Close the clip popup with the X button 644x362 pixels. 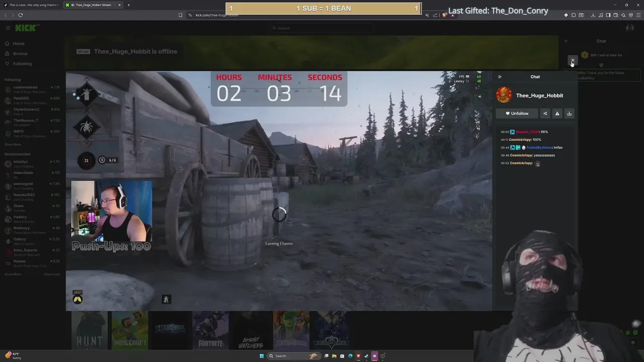click(573, 61)
